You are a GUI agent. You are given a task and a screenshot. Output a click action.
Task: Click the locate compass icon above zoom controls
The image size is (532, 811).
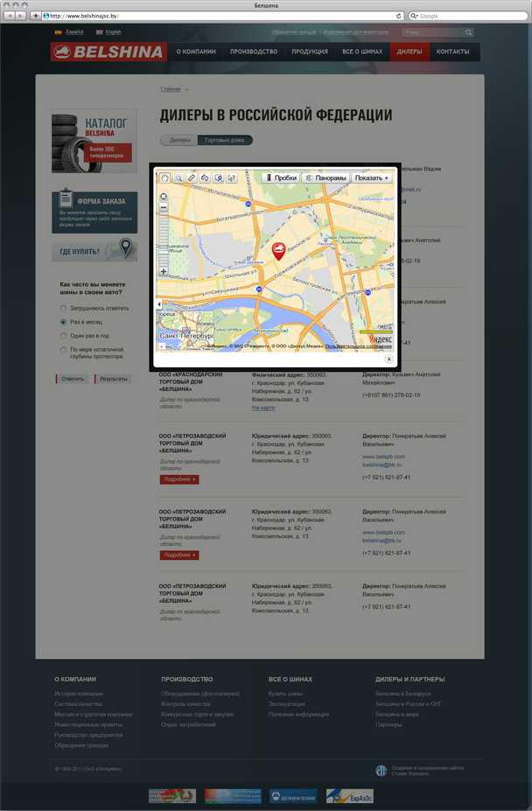point(164,196)
